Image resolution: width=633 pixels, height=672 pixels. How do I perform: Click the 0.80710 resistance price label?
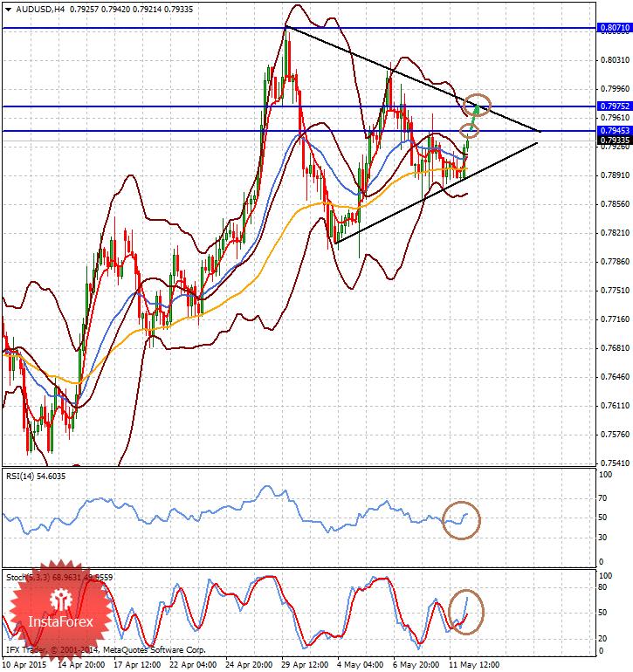pos(615,28)
